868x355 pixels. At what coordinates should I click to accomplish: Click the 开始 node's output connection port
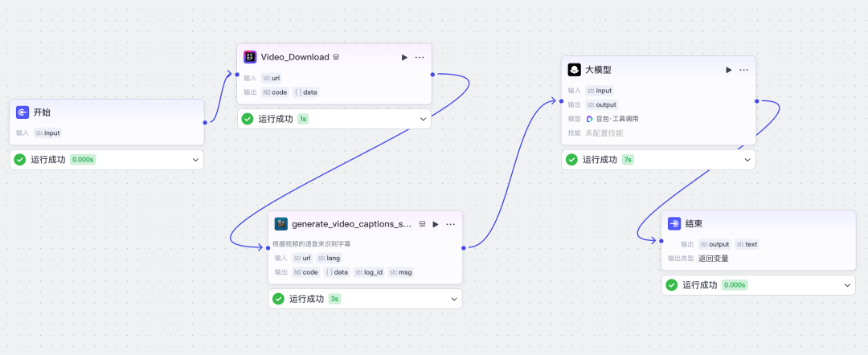point(205,122)
